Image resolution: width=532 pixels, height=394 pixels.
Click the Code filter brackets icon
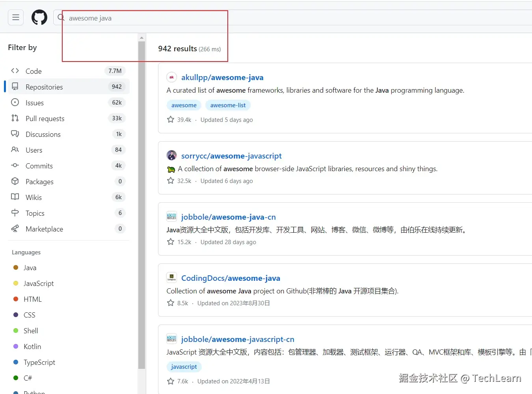point(15,71)
